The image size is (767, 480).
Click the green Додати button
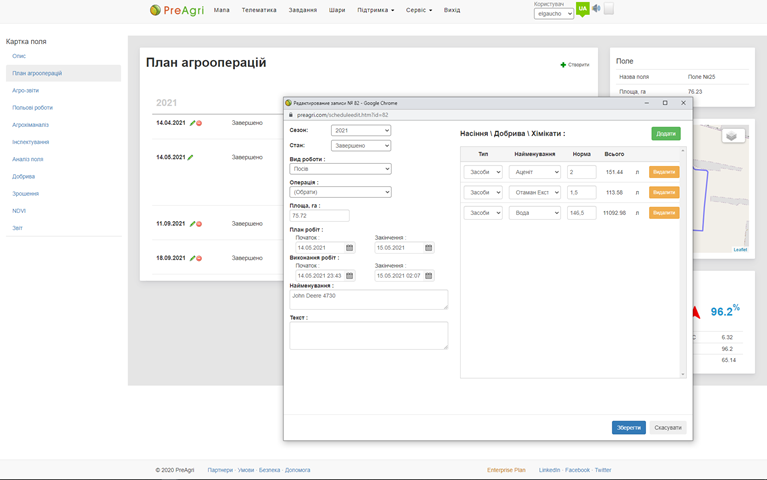[x=665, y=133]
